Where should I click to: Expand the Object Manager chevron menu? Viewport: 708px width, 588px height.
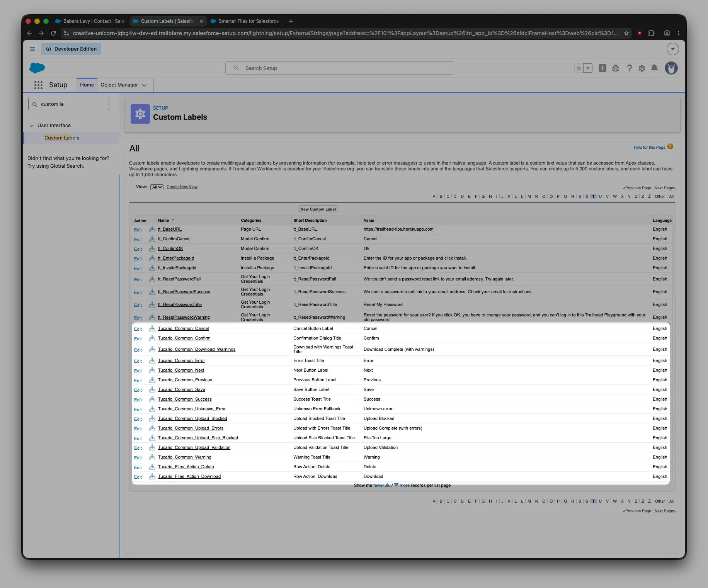(144, 85)
